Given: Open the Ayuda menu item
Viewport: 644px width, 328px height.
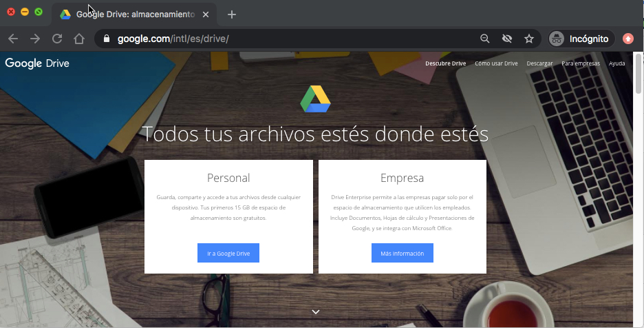Looking at the screenshot, I should 617,63.
